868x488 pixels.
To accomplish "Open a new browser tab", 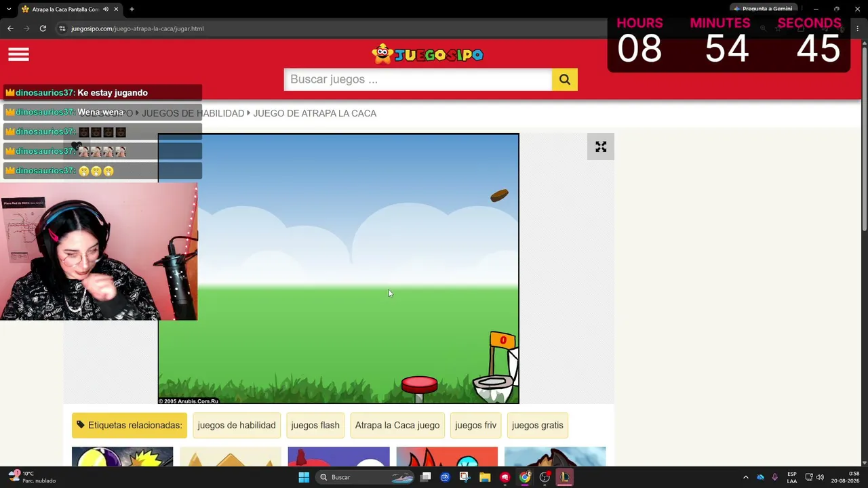I will click(132, 9).
